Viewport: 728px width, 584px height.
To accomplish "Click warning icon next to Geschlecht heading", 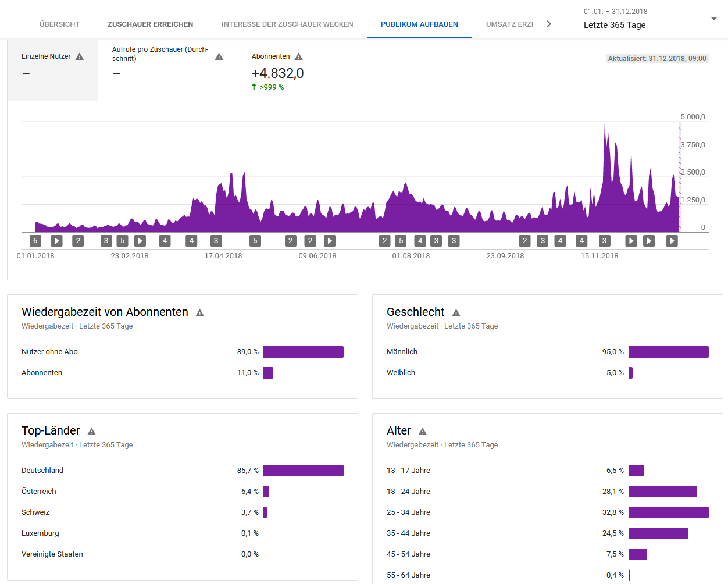I will coord(456,313).
